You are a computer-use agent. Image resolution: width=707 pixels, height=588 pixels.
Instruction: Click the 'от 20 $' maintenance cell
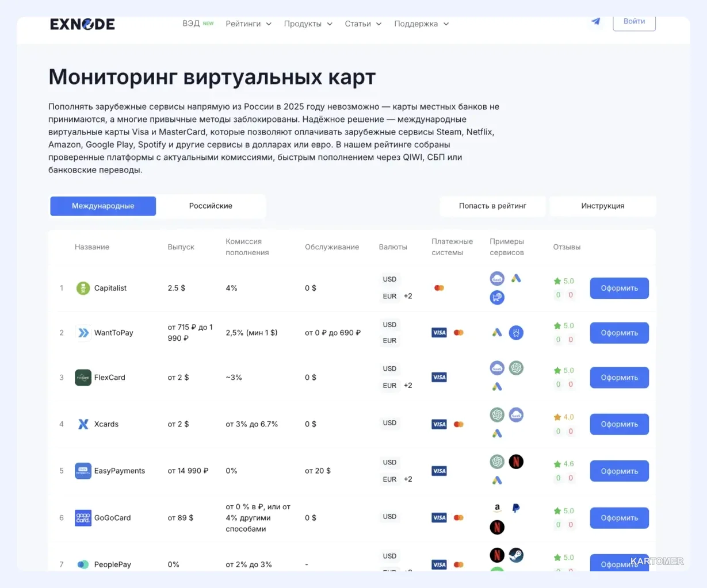(318, 471)
